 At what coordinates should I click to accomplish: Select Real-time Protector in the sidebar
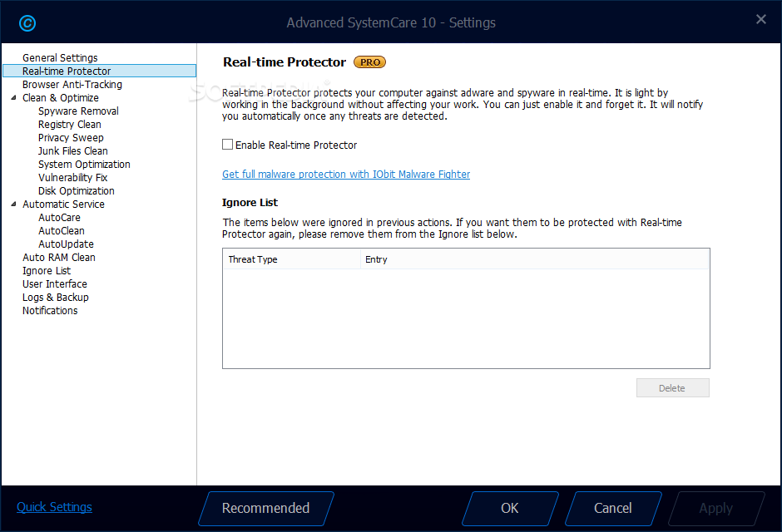point(99,71)
